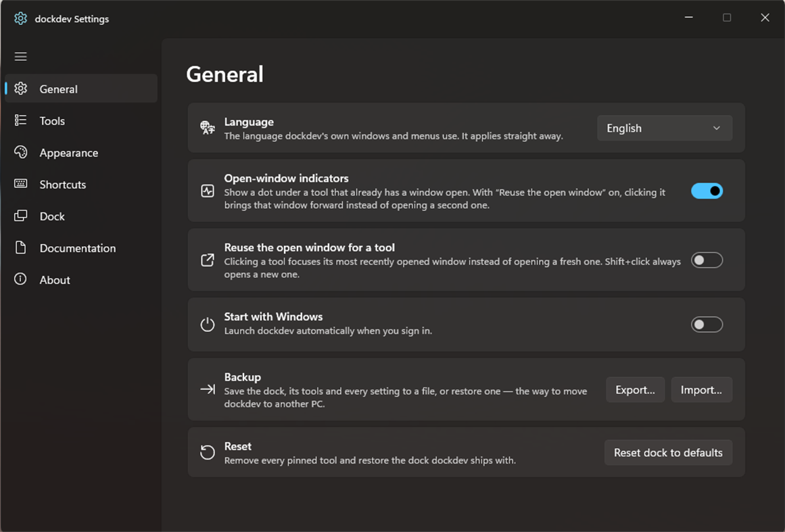
Task: Click the page icon beside Documentation
Action: coord(20,247)
